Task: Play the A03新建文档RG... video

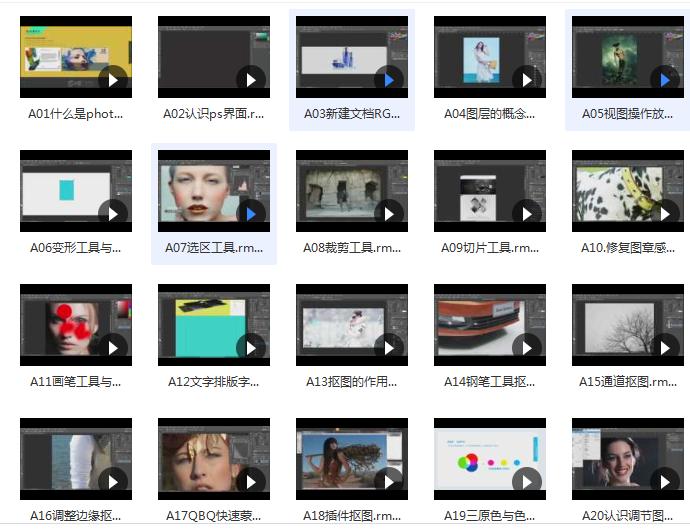Action: (x=389, y=80)
